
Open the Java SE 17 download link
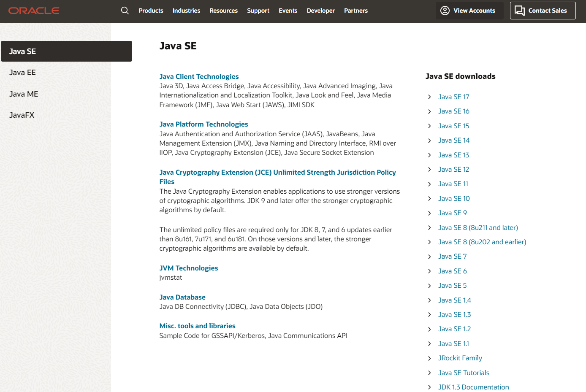[x=453, y=97]
